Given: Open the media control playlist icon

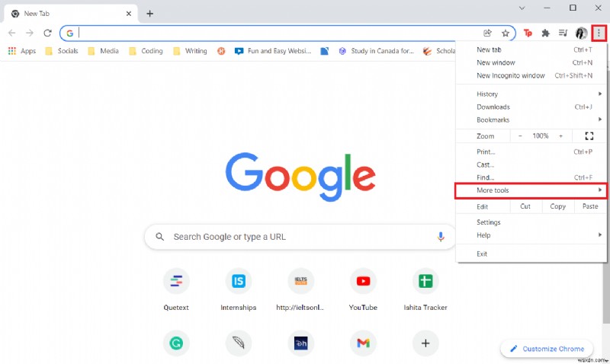Looking at the screenshot, I should pos(563,33).
